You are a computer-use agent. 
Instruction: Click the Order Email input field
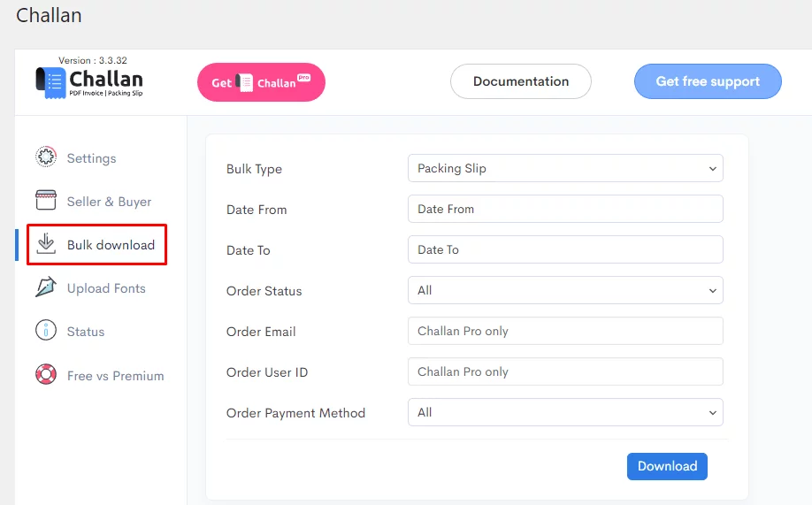pyautogui.click(x=565, y=331)
